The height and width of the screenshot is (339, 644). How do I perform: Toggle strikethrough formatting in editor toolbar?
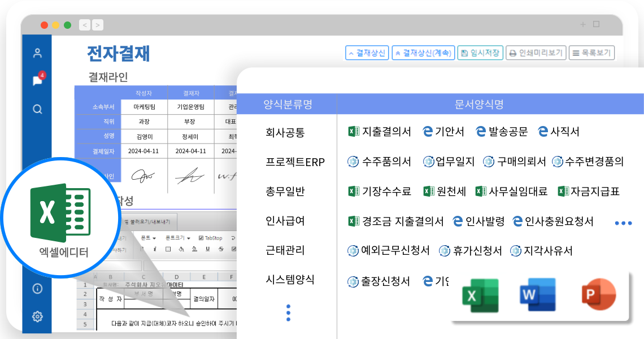pyautogui.click(x=220, y=249)
